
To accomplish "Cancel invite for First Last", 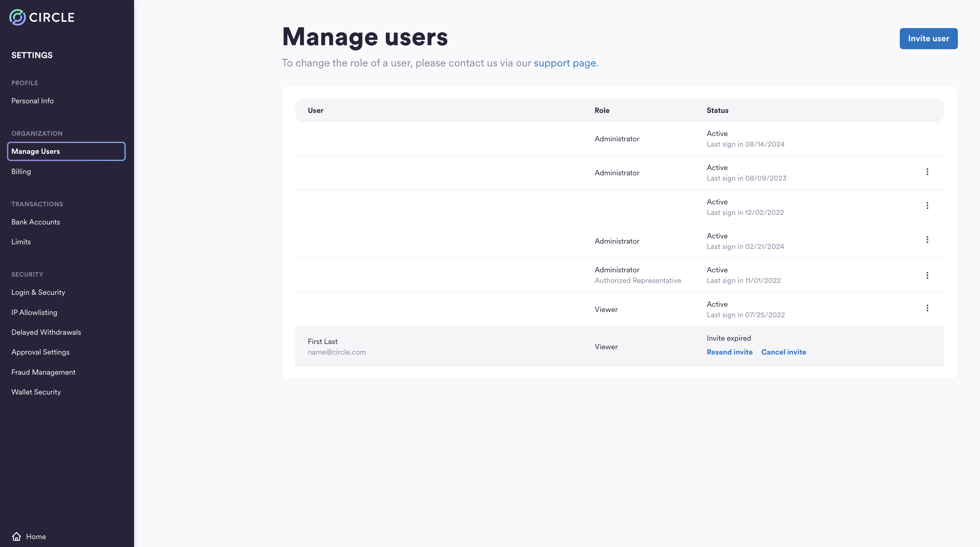I will [783, 352].
